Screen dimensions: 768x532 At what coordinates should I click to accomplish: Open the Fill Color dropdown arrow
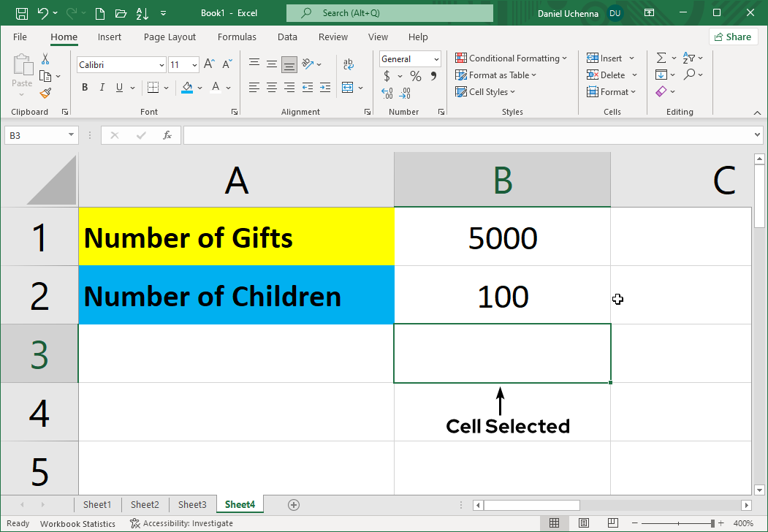pos(200,87)
